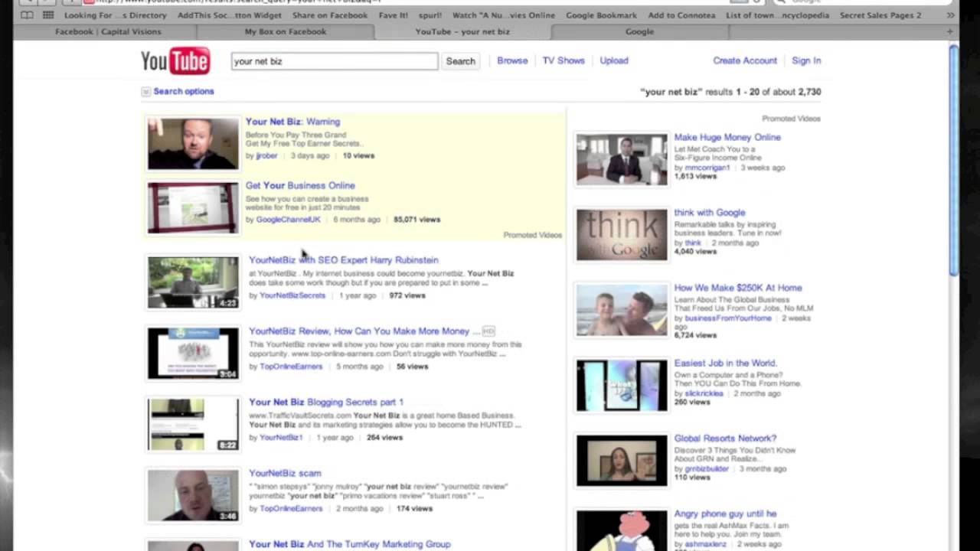Visit uploader jrober's channel
The width and height of the screenshot is (980, 551).
[266, 155]
